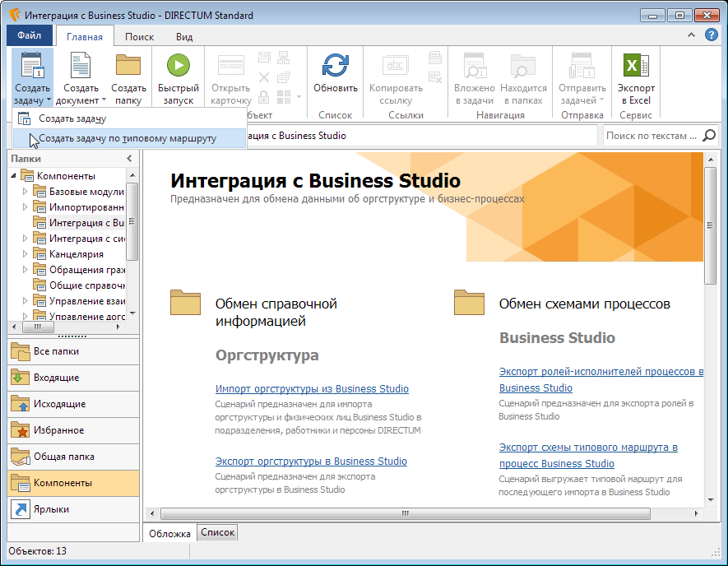Click the Поиск по текстам search field
The width and height of the screenshot is (728, 566).
[651, 136]
